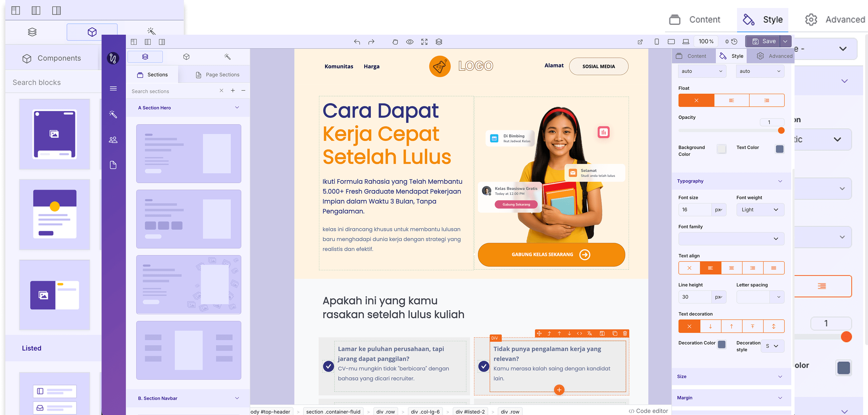Click the Save button
This screenshot has height=415, width=868.
tap(763, 41)
